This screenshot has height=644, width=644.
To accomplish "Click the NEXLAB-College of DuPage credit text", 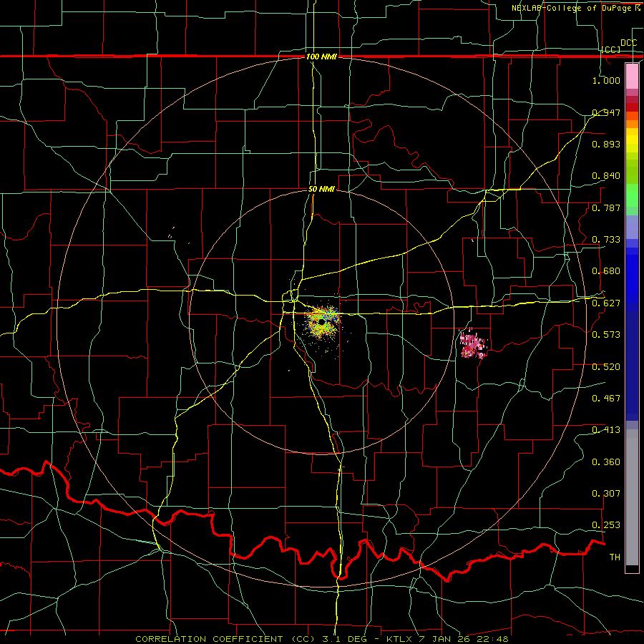I will (x=572, y=8).
